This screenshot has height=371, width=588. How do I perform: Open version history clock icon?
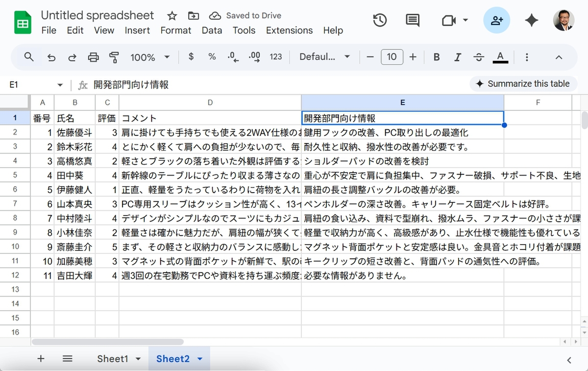(380, 20)
